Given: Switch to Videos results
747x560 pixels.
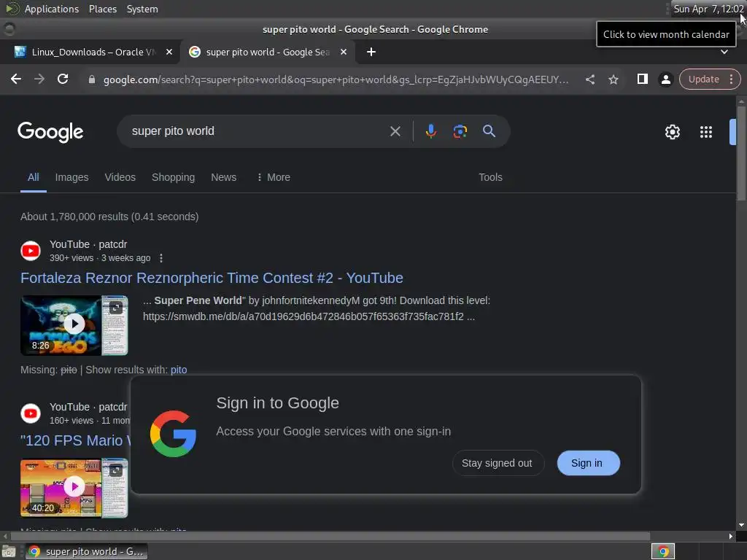Looking at the screenshot, I should [x=120, y=177].
